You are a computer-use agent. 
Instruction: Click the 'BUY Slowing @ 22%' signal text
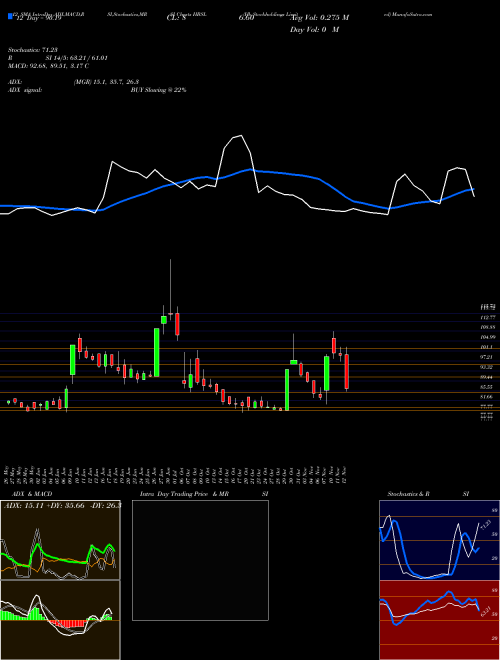(x=158, y=90)
